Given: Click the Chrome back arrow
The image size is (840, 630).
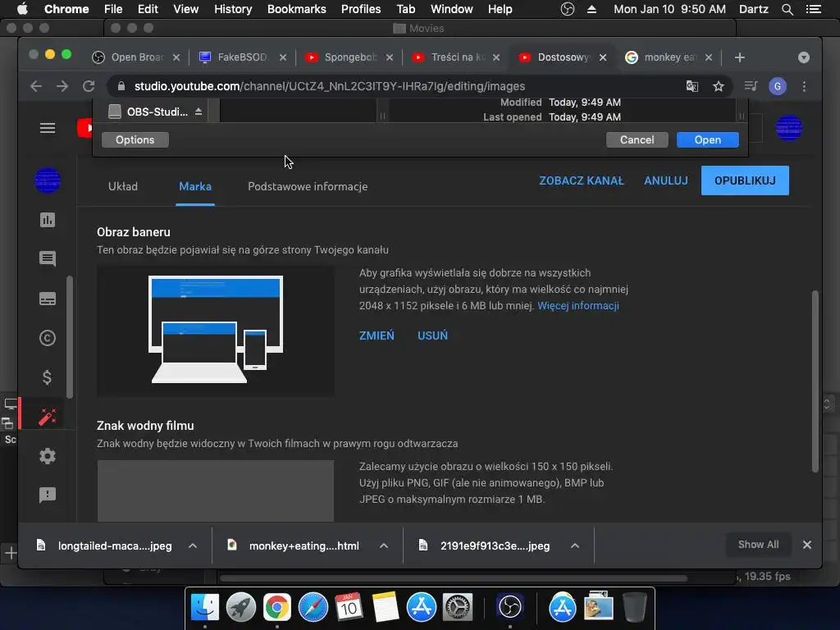Looking at the screenshot, I should tap(36, 86).
